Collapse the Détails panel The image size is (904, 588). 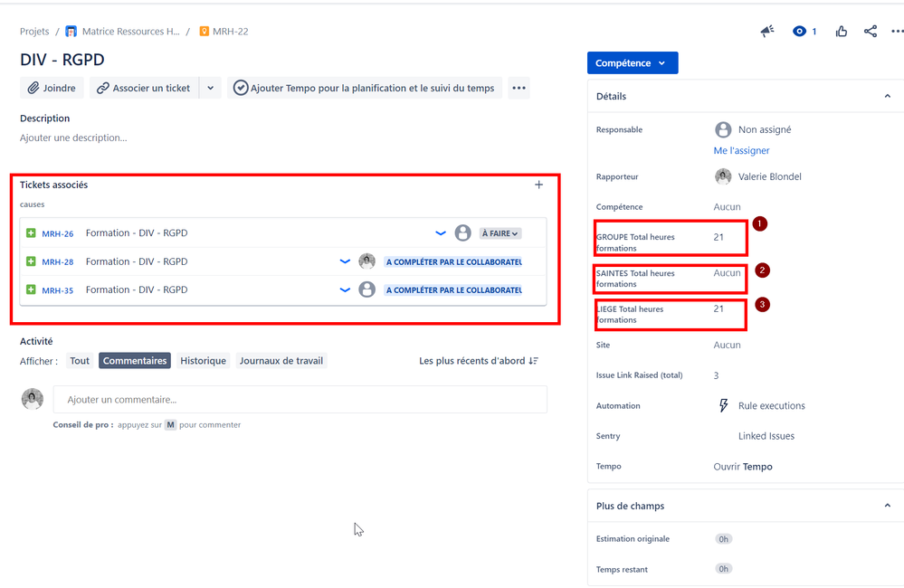point(888,96)
